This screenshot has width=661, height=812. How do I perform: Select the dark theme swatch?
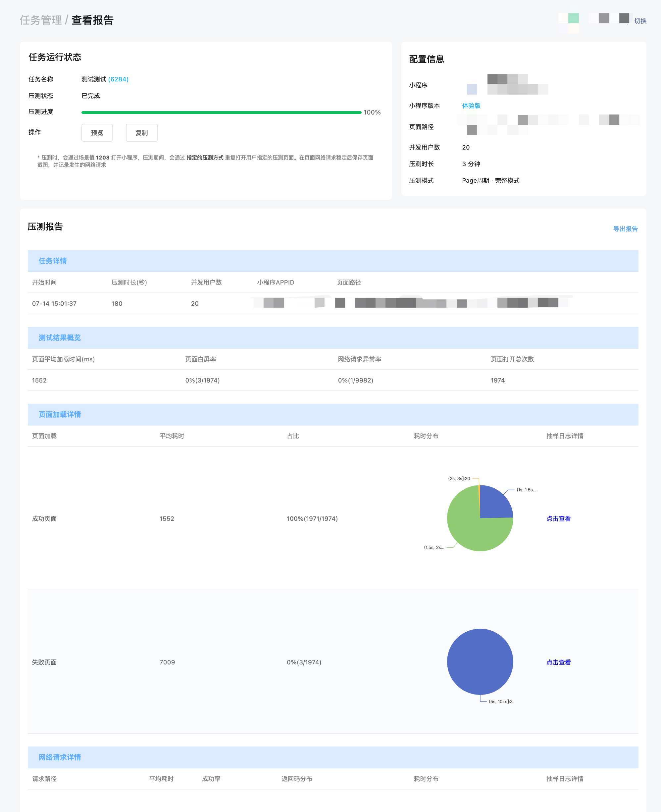pos(623,18)
